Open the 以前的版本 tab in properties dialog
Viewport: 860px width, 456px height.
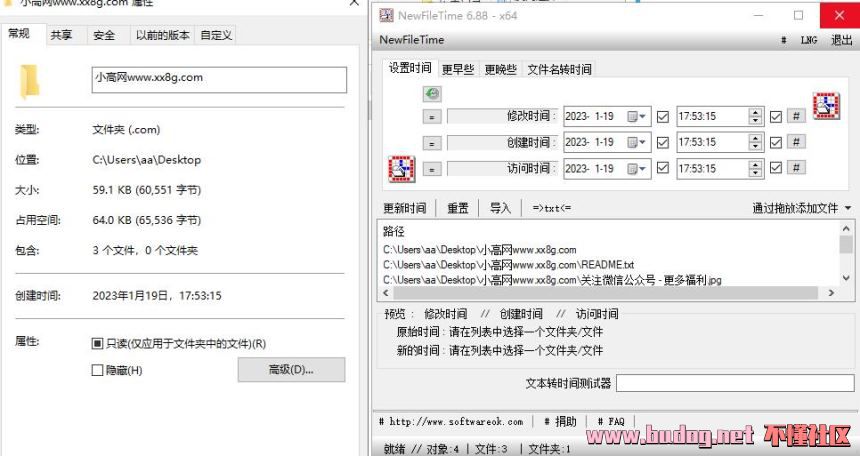162,35
